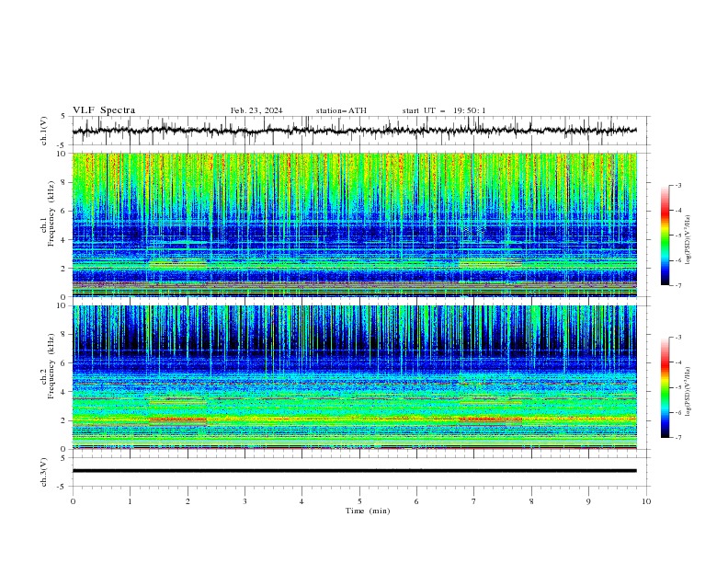
Task: Click the "VLF Spectra" plot title
Action: coord(104,110)
